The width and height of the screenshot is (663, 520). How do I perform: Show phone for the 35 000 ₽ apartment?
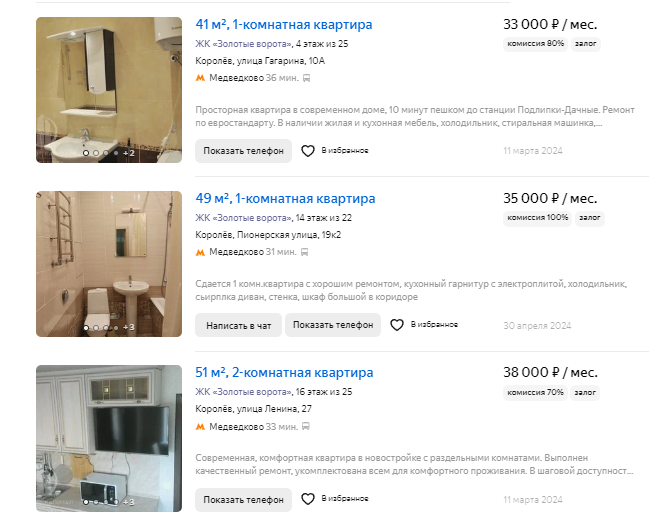[333, 325]
